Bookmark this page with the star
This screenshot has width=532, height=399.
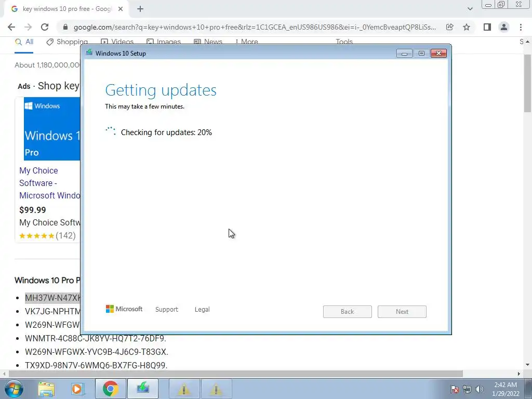click(467, 27)
